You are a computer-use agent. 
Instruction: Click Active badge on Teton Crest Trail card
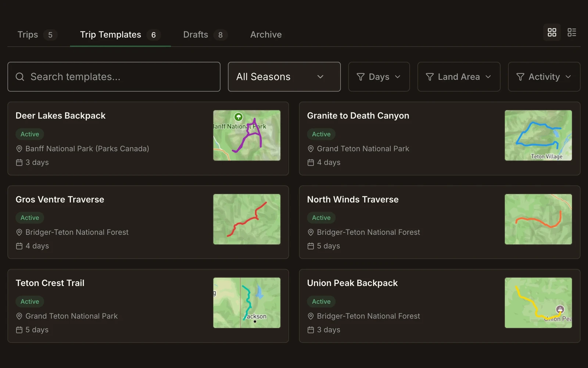tap(30, 301)
